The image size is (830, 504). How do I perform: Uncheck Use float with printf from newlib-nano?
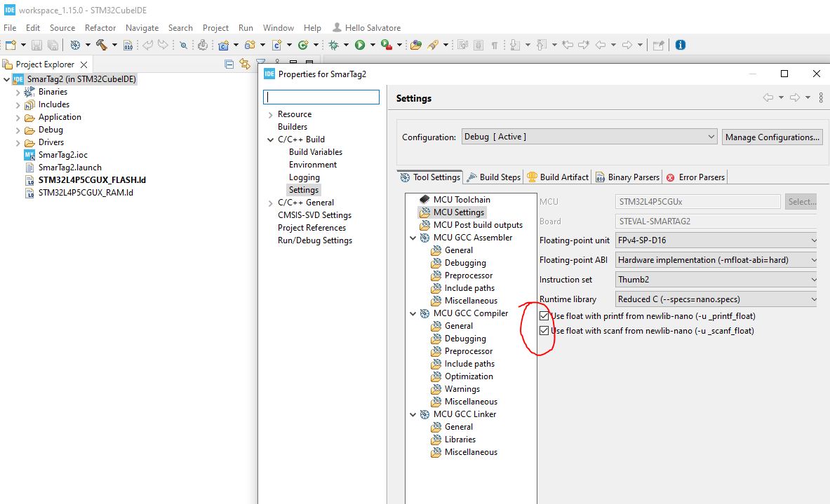(x=544, y=315)
